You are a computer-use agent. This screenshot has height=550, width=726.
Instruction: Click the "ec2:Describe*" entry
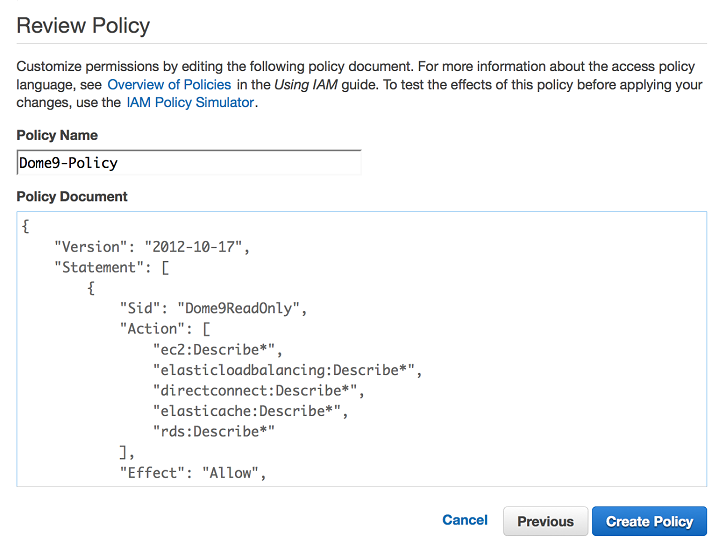click(x=217, y=349)
